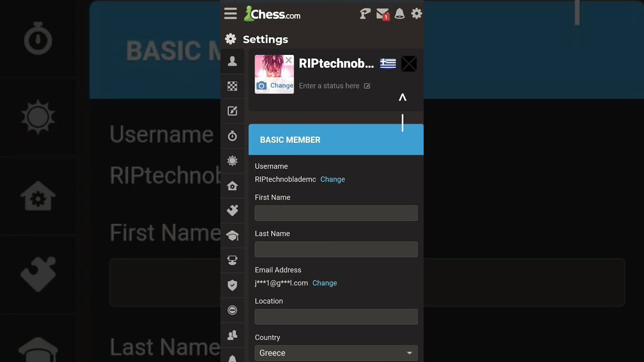Open the puzzle piece settings icon
This screenshot has width=644, height=362.
coord(232,211)
